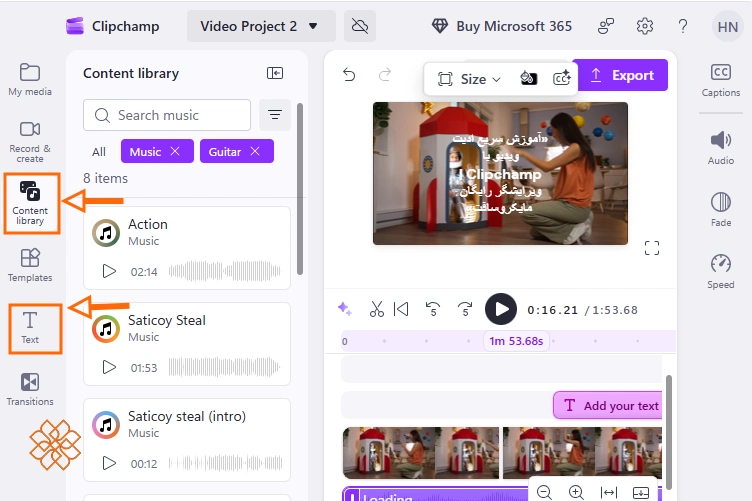Viewport: 752px width, 501px height.
Task: Select the second rocket video clip
Action: coord(582,453)
